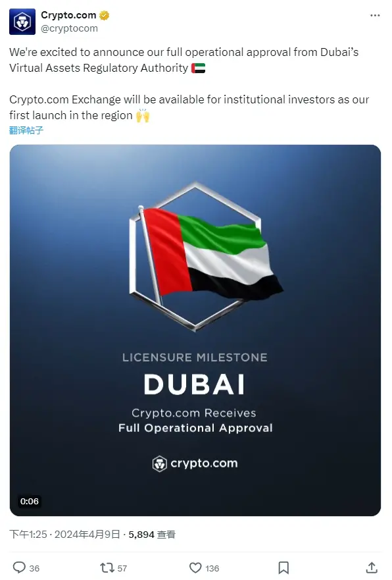Click the 57 reposts counter
Screen dimensions: 392x580
tap(122, 567)
